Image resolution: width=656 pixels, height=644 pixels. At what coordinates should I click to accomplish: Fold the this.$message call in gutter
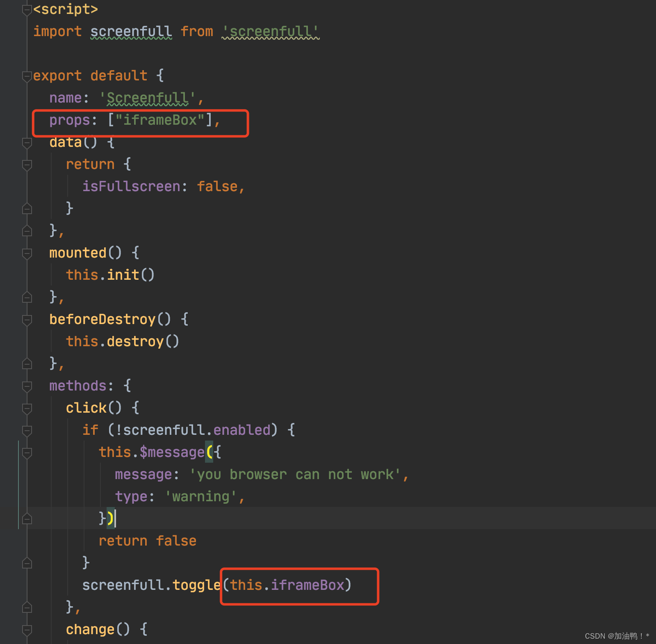(27, 452)
